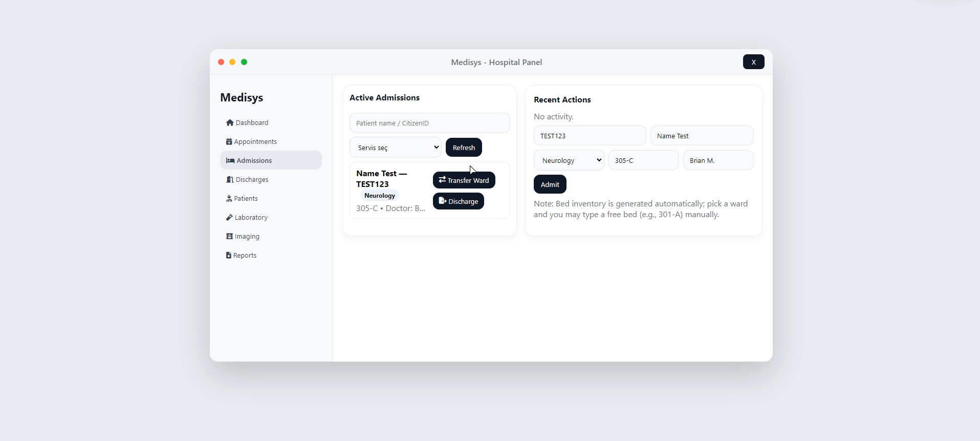The height and width of the screenshot is (441, 980).
Task: Click the Admissions bed icon
Action: [x=230, y=161]
